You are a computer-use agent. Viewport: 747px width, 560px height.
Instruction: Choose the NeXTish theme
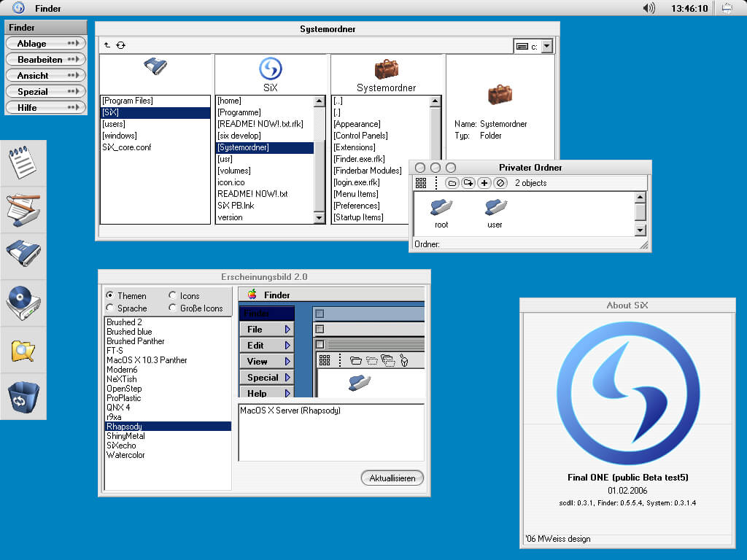168,379
